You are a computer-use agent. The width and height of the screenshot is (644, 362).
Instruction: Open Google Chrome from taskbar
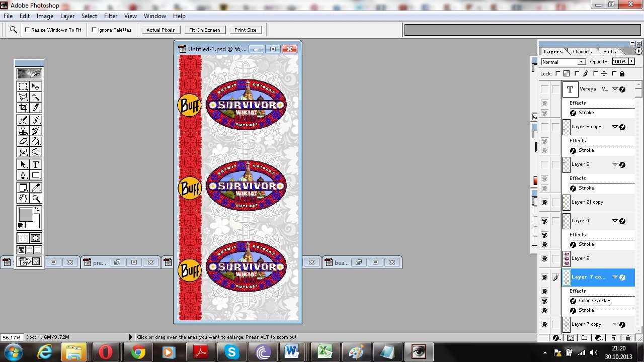pos(138,352)
